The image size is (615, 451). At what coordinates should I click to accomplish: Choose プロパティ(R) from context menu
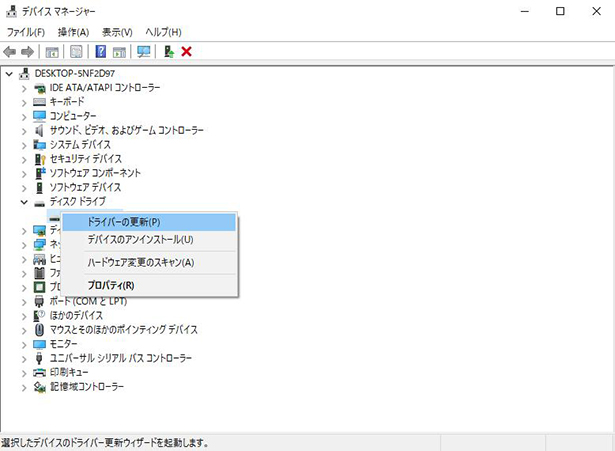149,285
